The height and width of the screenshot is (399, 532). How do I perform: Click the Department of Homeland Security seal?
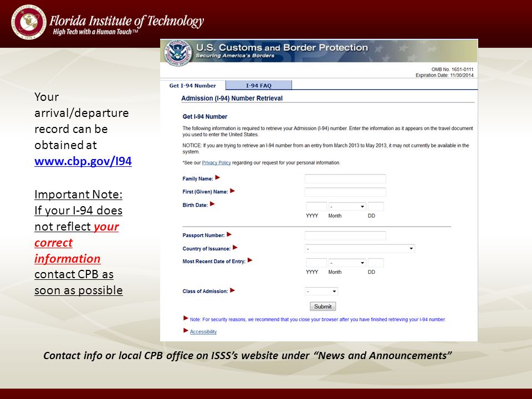coord(178,53)
